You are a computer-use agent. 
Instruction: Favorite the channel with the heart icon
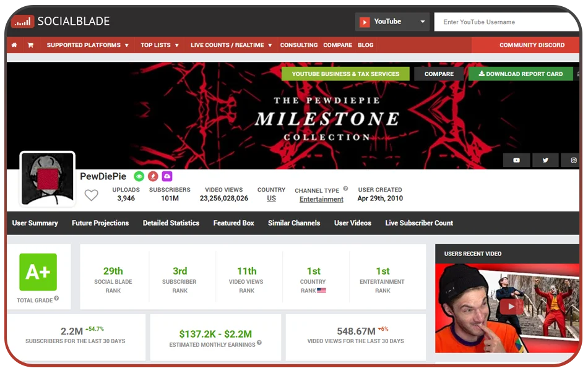click(91, 195)
